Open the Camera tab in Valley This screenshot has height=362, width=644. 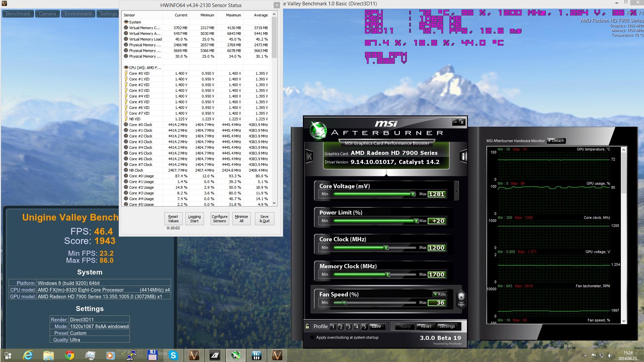click(47, 14)
